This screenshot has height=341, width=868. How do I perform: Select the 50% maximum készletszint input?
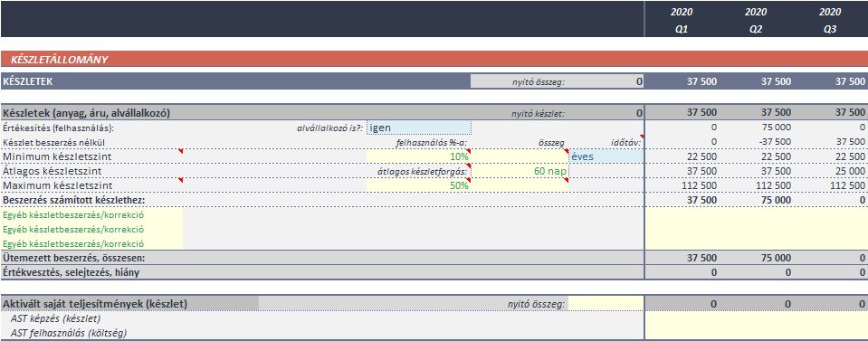(x=418, y=185)
